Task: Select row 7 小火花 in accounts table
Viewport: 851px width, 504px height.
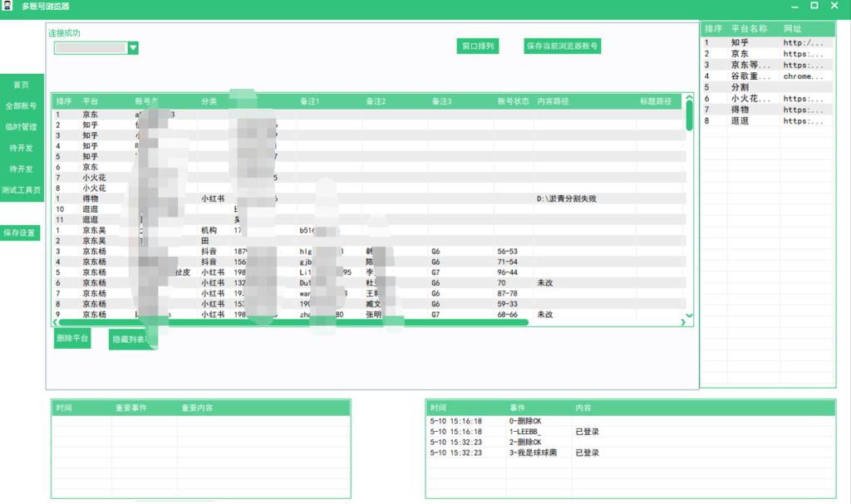Action: 369,178
